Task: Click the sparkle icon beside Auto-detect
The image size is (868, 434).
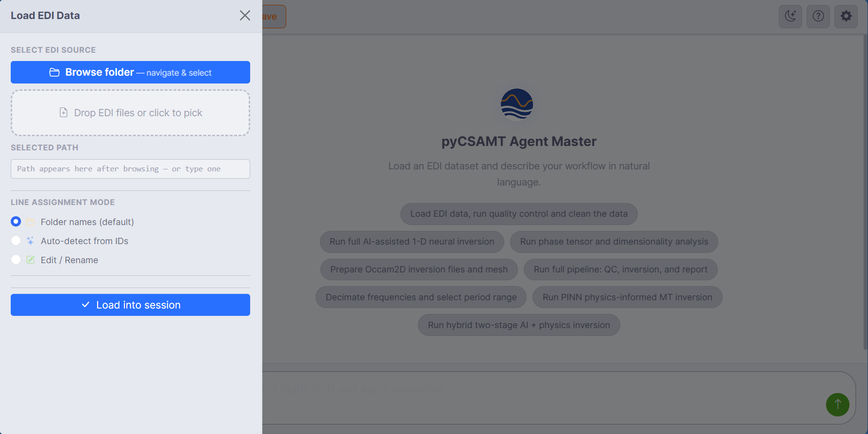Action: point(30,241)
